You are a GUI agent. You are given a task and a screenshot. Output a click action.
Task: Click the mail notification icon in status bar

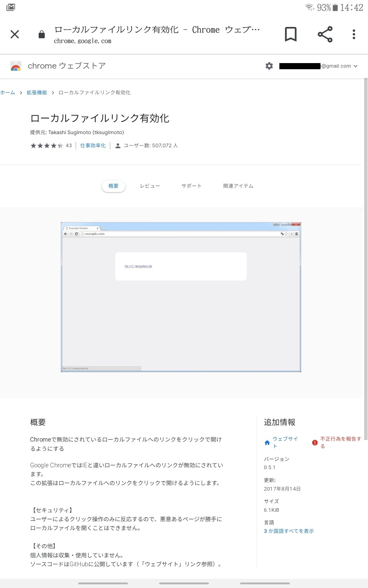pyautogui.click(x=10, y=7)
